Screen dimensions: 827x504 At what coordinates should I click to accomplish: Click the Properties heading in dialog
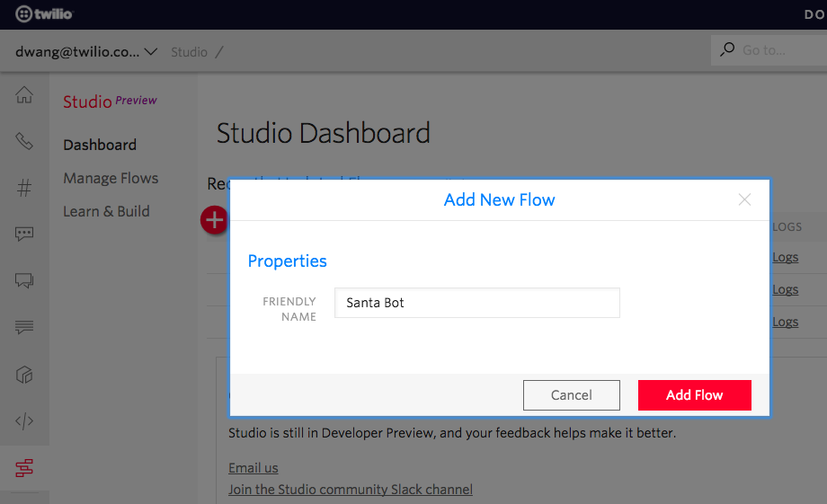[288, 261]
